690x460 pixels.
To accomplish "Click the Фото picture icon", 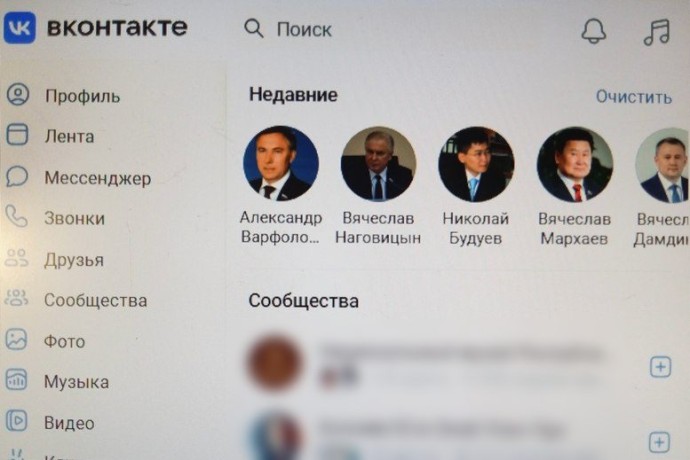I will (16, 339).
